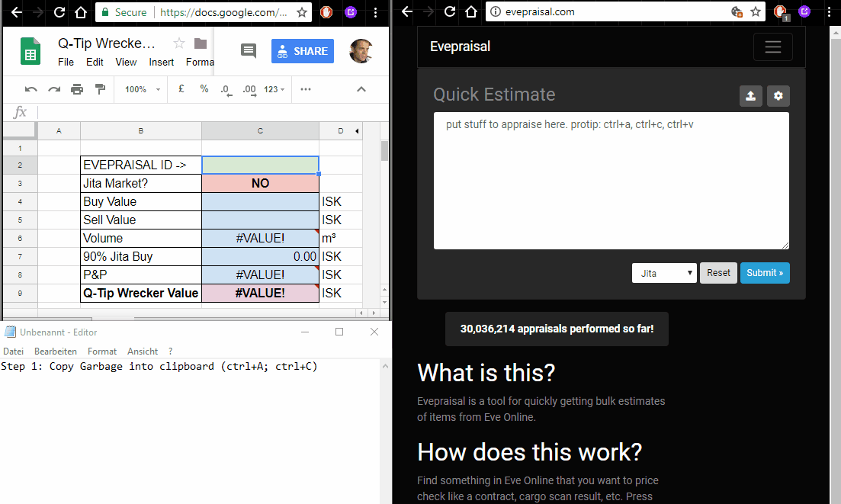Redo the action in the Sheets toolbar

click(x=54, y=89)
